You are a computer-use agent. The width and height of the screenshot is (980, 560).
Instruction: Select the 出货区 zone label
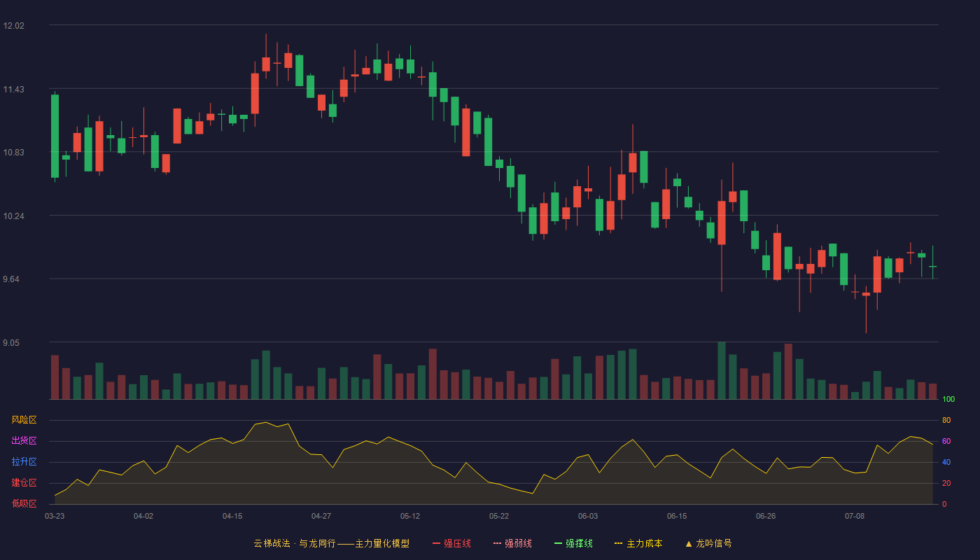24,441
